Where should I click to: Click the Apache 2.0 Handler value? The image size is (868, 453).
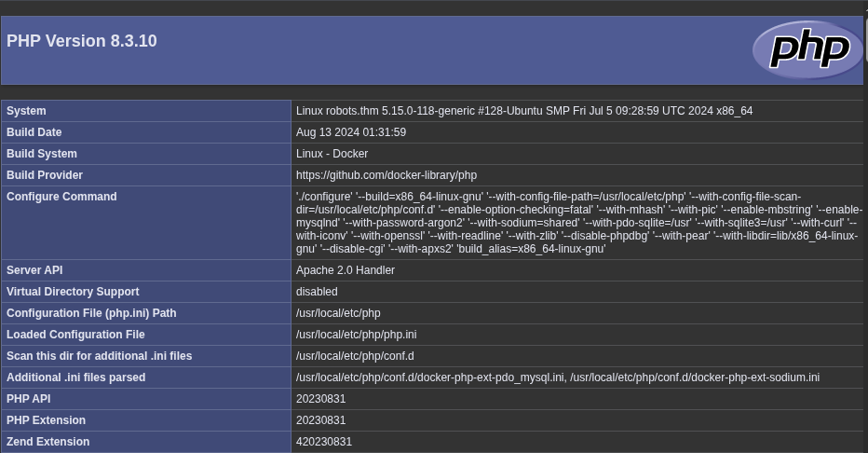point(346,270)
